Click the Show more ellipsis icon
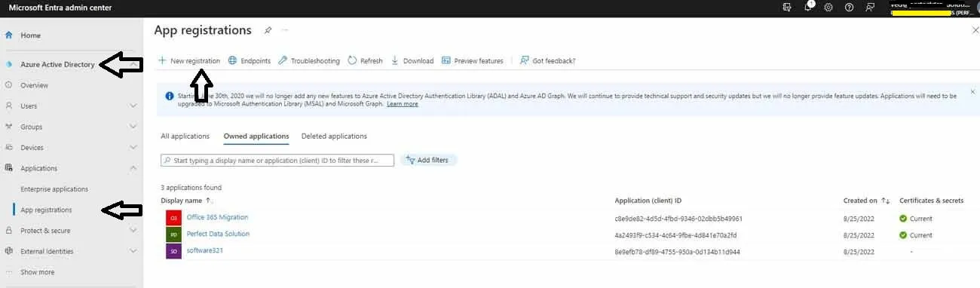The height and width of the screenshot is (288, 980). (9, 272)
